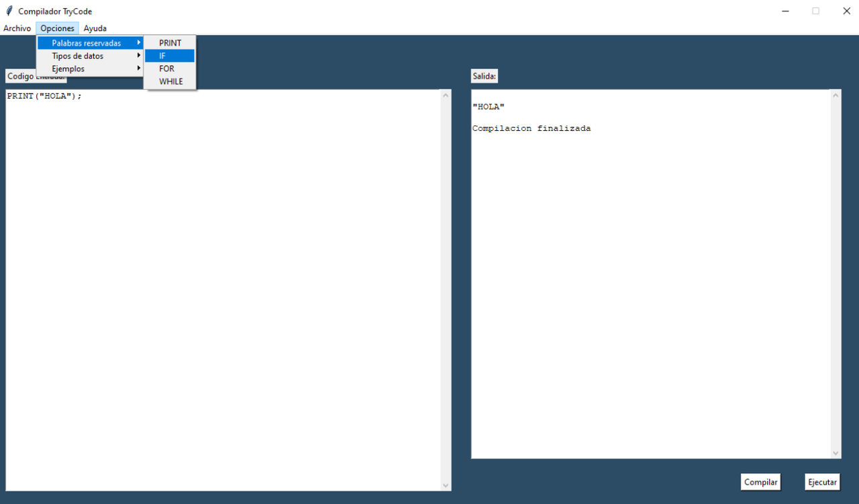Open the Archivo menu
This screenshot has width=859, height=504.
pos(17,28)
